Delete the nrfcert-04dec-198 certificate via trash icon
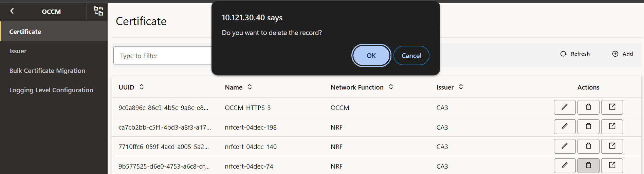Screen dimensions: 644x174 click(x=588, y=127)
